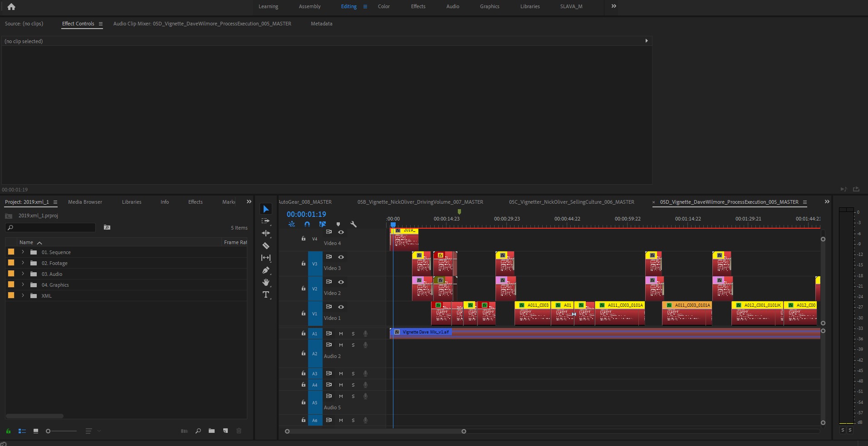The height and width of the screenshot is (446, 868).
Task: Switch to 05C_Vignetter_NickOliver sequence tab
Action: [571, 202]
